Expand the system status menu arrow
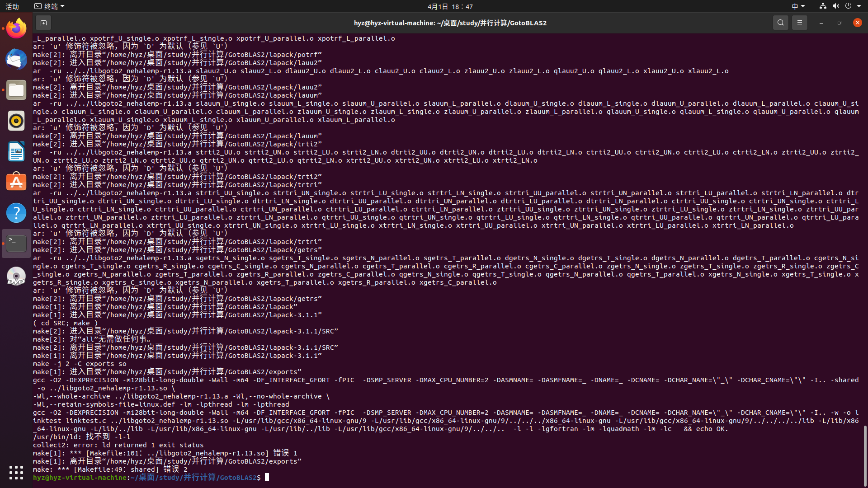This screenshot has height=488, width=868. click(x=859, y=6)
